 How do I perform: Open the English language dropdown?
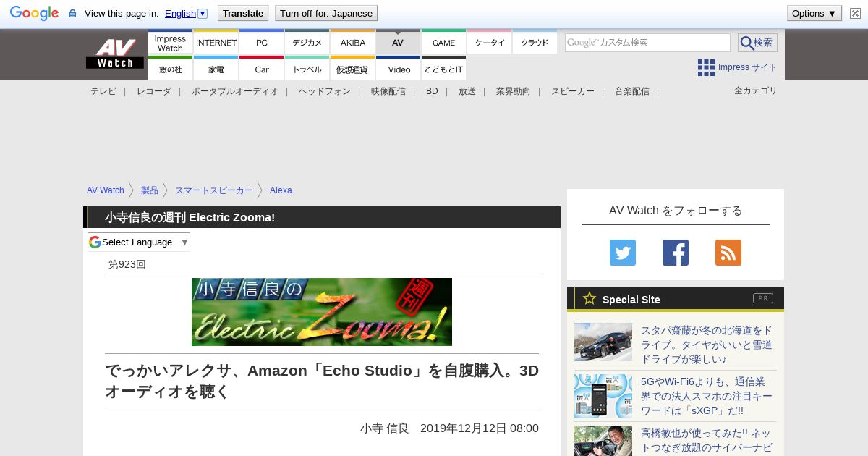tap(186, 13)
